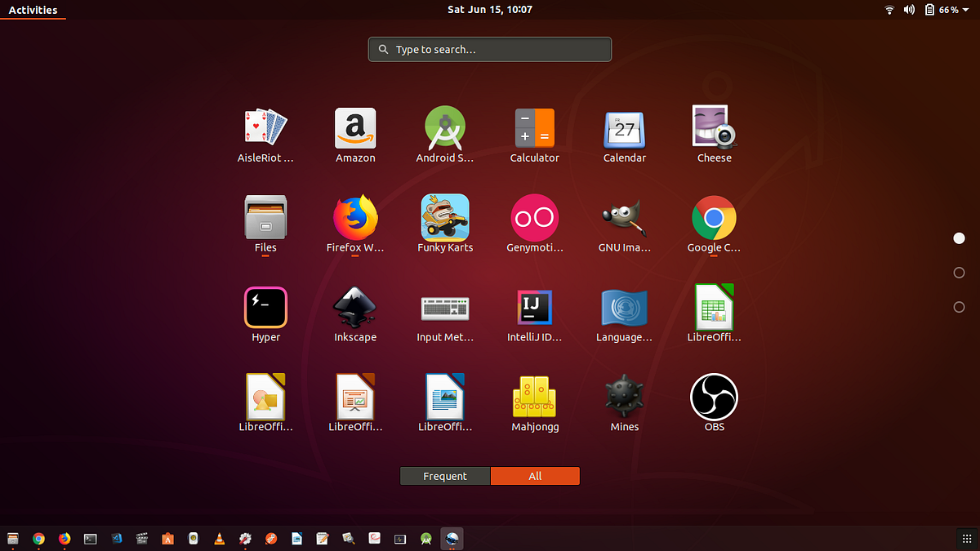Select the first app page indicator
The height and width of the screenshot is (551, 980).
[x=960, y=238]
